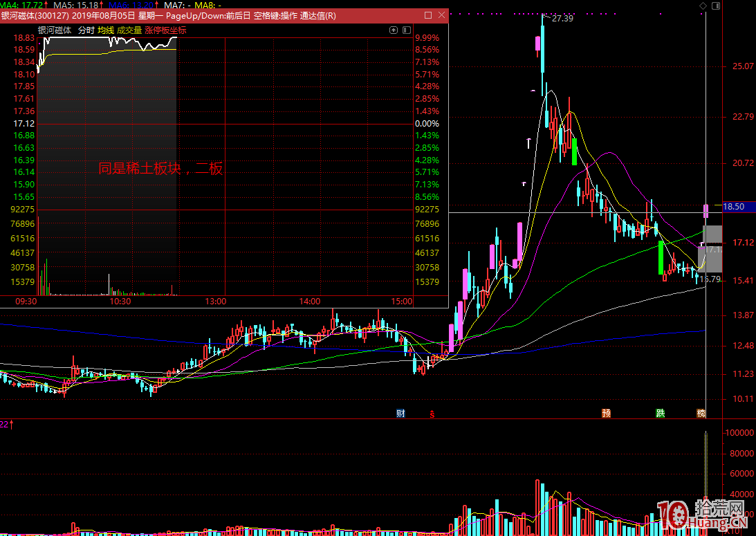The width and height of the screenshot is (756, 536).
Task: Click the up-arrow icon in intraday popup
Action: tap(394, 30)
